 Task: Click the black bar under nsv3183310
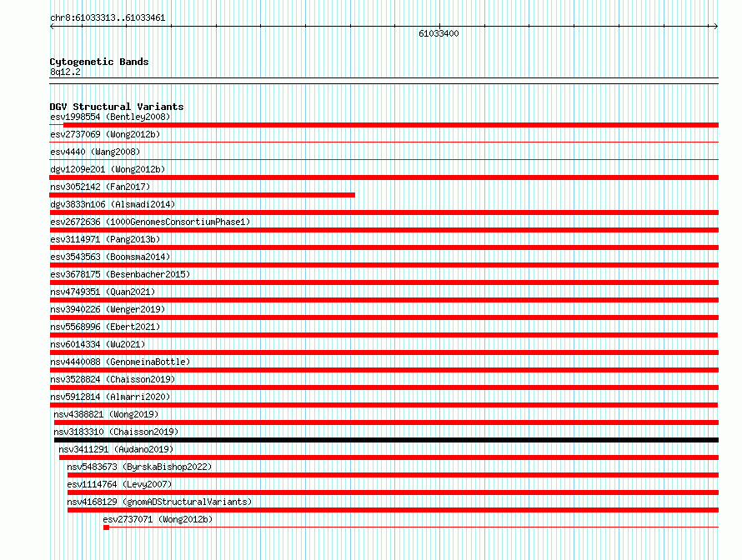[x=386, y=440]
